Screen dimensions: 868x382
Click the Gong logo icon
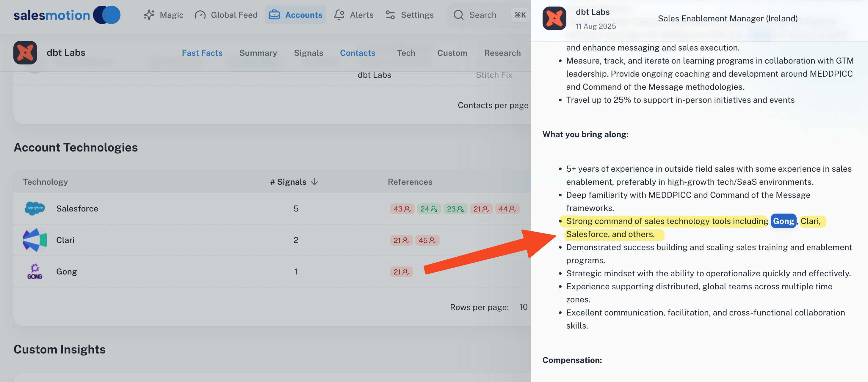(x=35, y=271)
